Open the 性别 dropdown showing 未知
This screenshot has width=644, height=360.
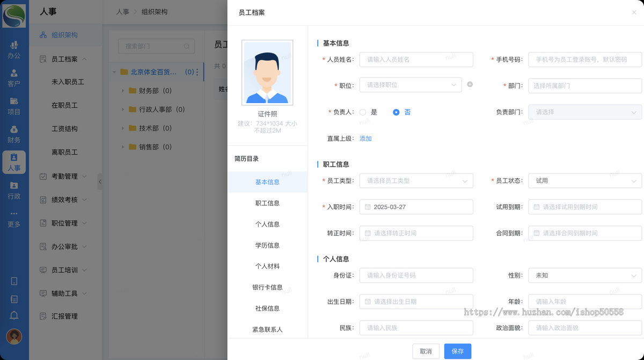point(585,275)
